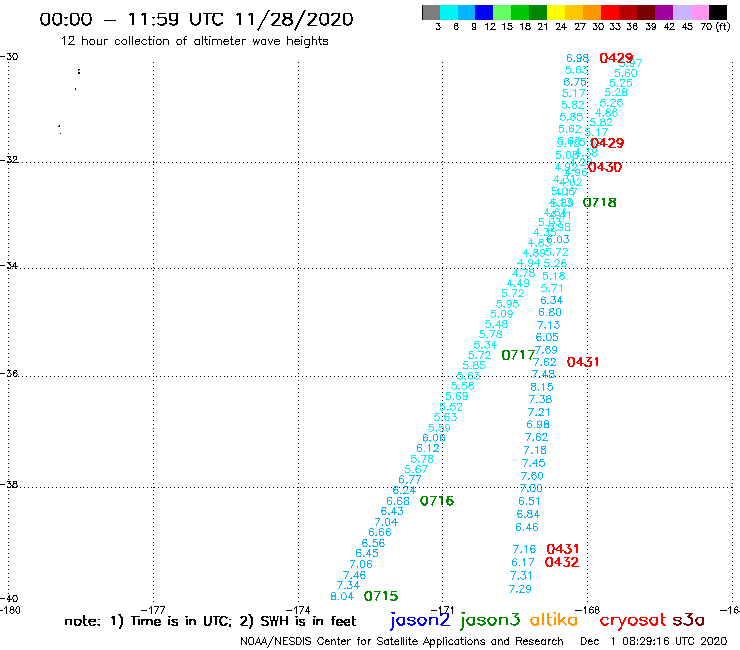Click the wave height value '8.15'
This screenshot has height=650, width=740.
pyautogui.click(x=542, y=387)
